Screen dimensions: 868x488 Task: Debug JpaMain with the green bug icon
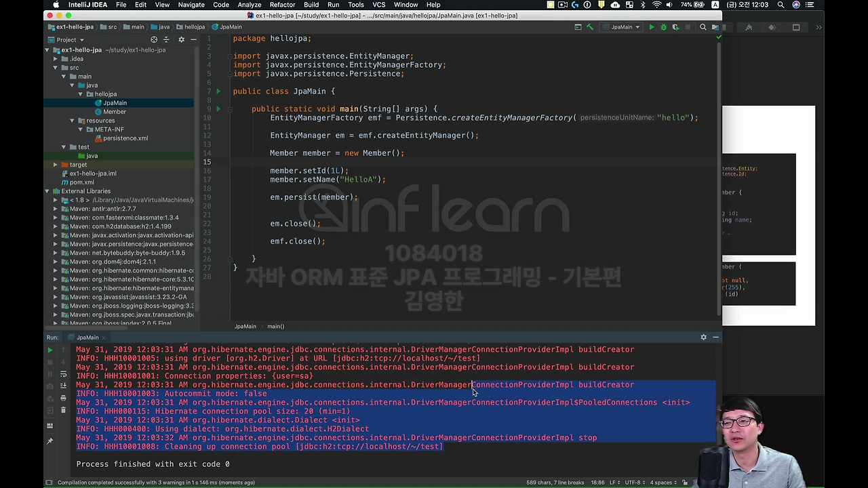663,27
